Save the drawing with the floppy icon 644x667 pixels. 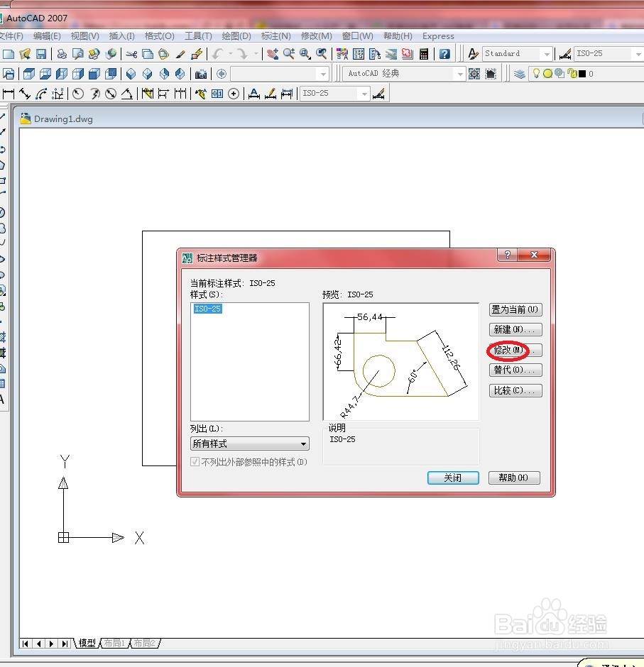[x=41, y=54]
